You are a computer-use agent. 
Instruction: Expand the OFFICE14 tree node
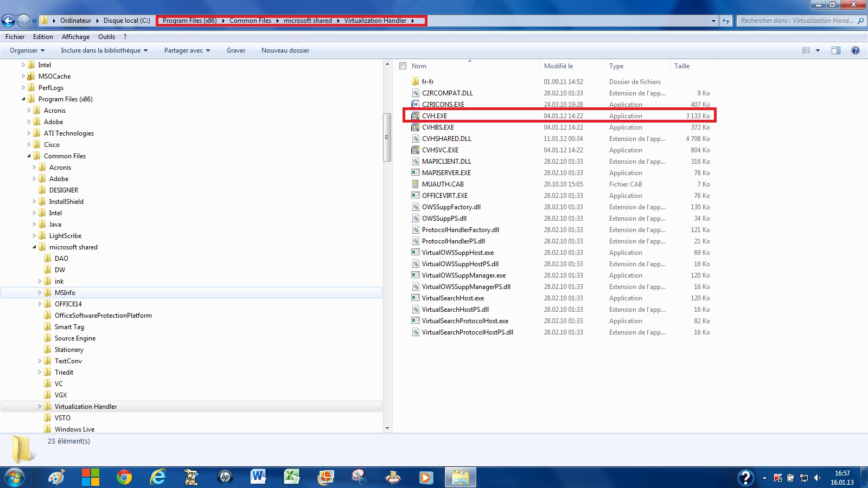point(40,304)
